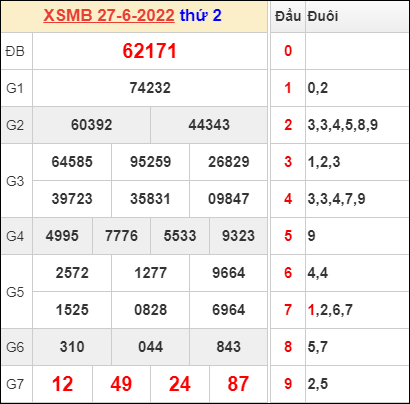
Task: Click tail value '9' for head 5
Action: (x=311, y=236)
